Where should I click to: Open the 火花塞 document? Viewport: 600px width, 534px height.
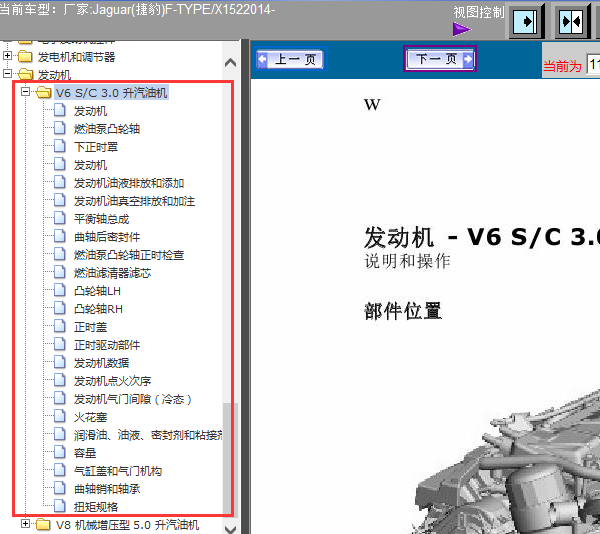coord(90,417)
